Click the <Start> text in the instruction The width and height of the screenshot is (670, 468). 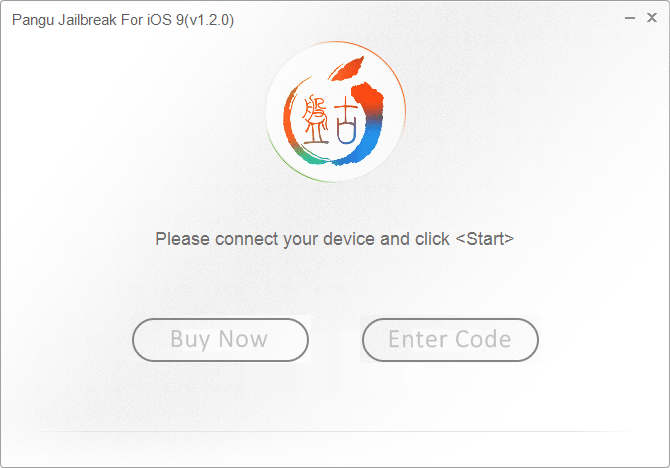click(x=485, y=239)
